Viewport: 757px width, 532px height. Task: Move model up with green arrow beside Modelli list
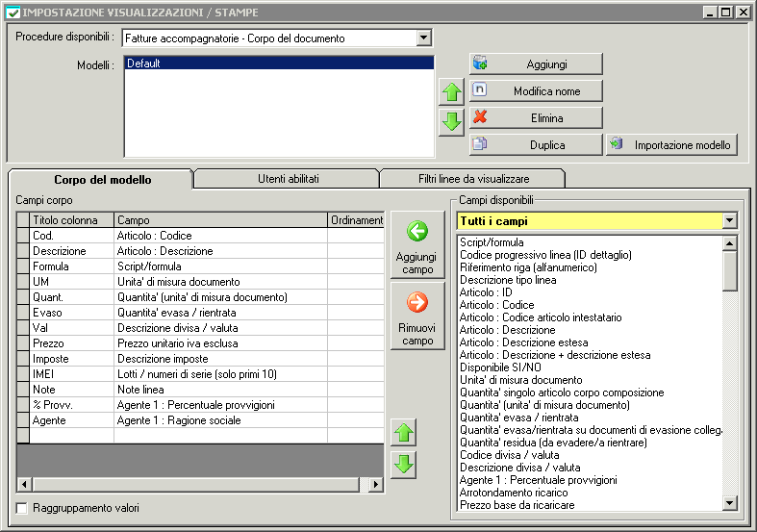[x=452, y=91]
